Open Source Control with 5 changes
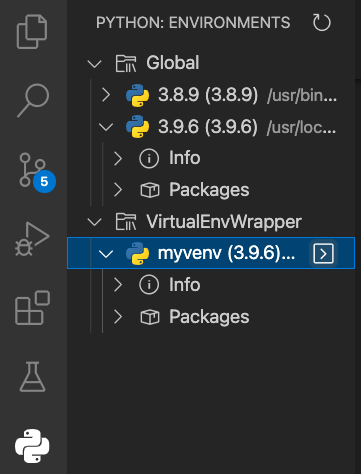 [37, 172]
